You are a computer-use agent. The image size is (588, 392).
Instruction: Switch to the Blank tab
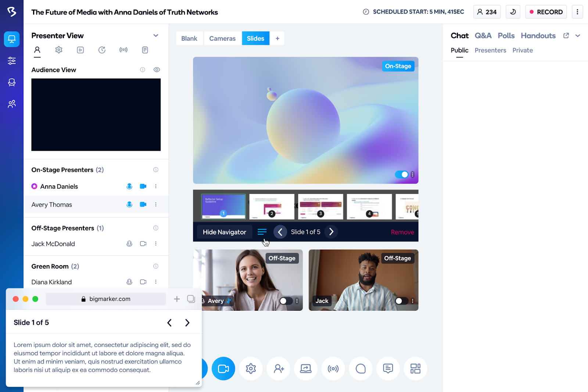click(189, 38)
